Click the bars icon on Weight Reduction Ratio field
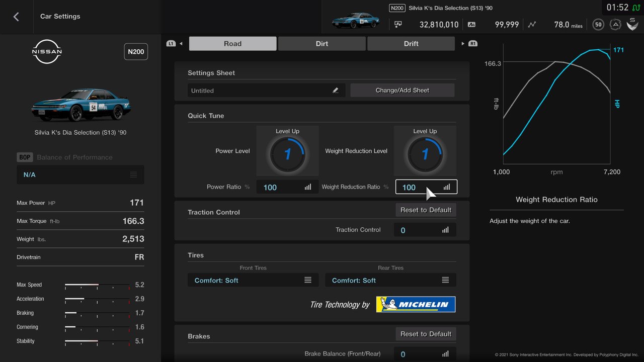Viewport: 644px width, 362px height. click(447, 187)
